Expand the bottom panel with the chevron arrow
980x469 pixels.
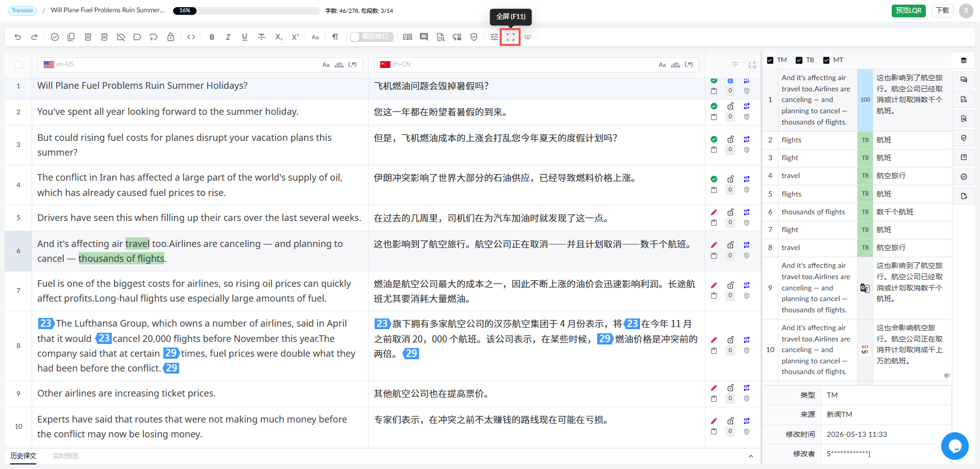751,456
